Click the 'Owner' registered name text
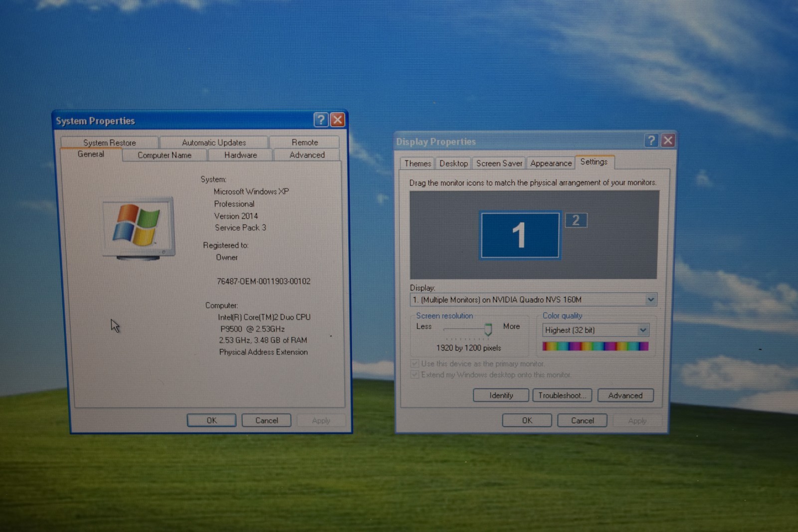 (x=227, y=257)
